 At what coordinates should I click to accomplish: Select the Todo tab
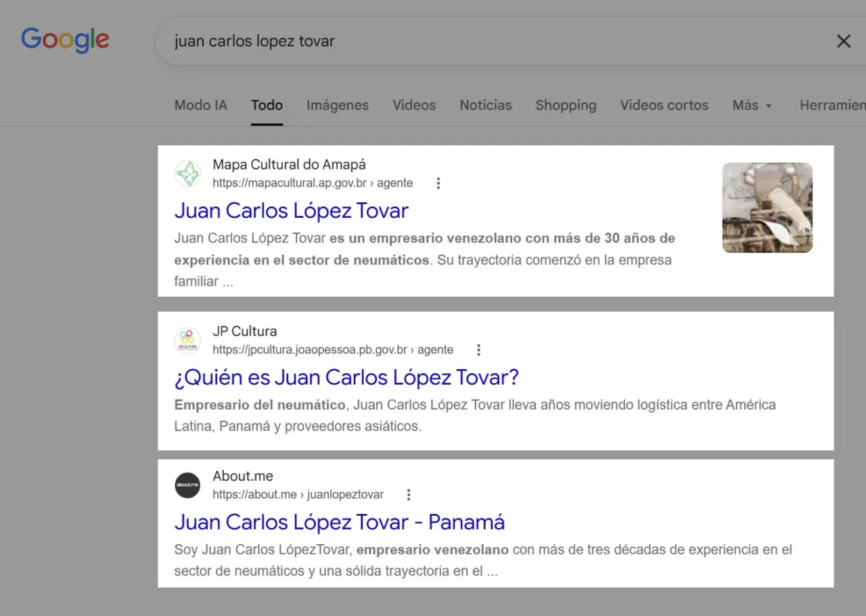coord(267,105)
